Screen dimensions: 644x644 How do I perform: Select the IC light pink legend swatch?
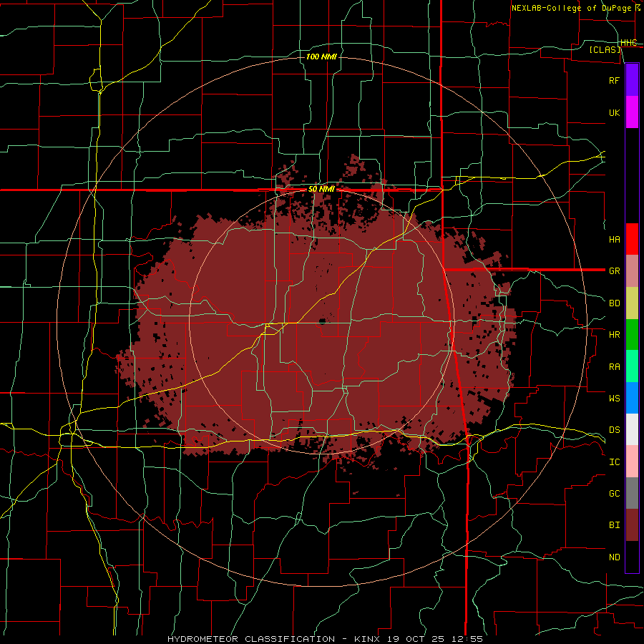(x=632, y=462)
